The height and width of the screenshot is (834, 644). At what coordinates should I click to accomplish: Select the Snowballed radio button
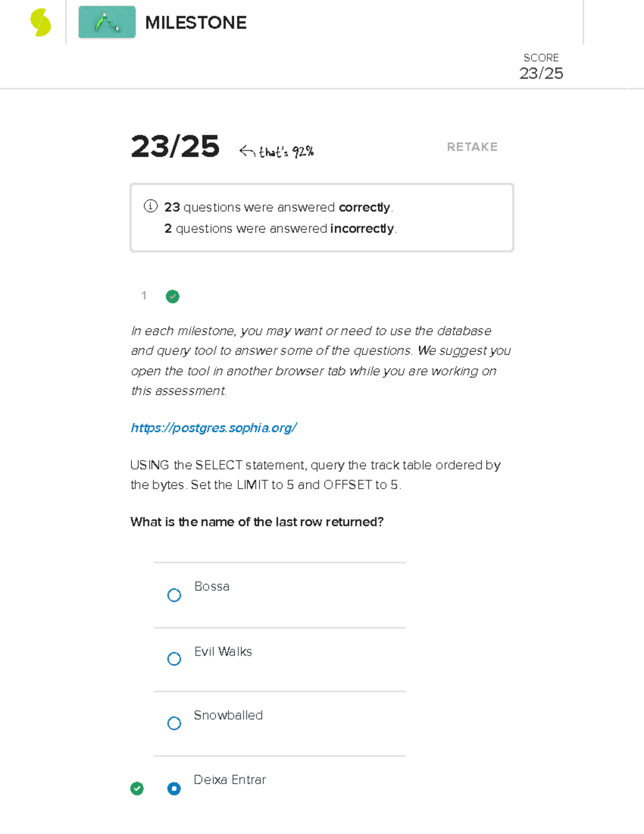(174, 723)
